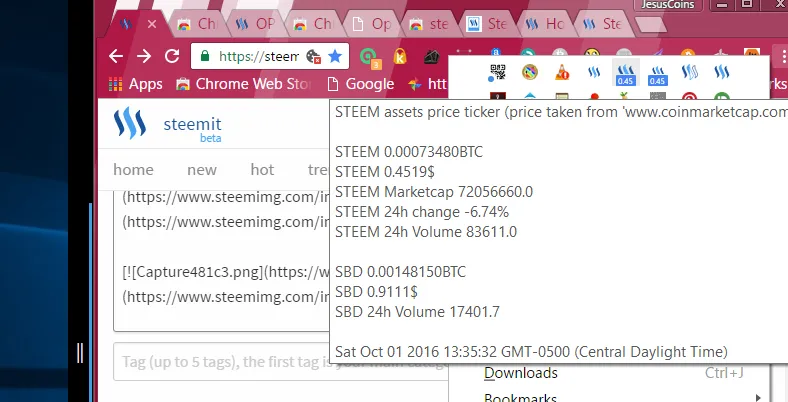
Task: Focus the 'Tag (up to 5 tags)' field
Action: pos(281,362)
